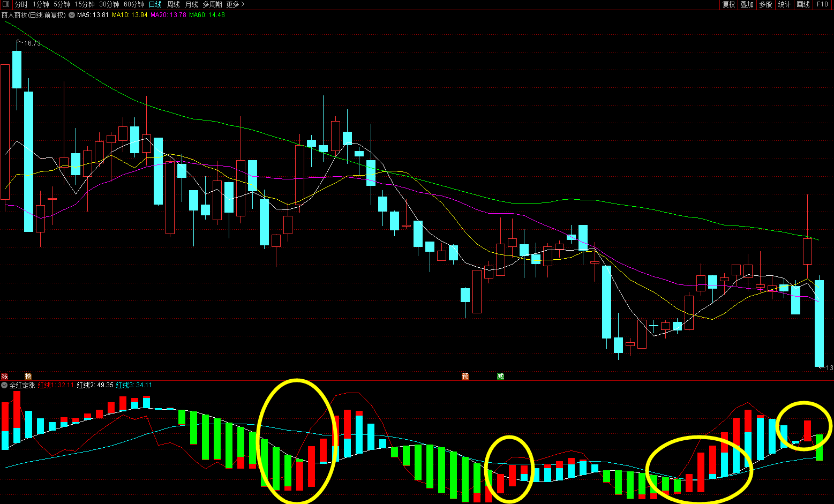Switch to 月线 monthly chart
The image size is (834, 504).
pos(191,4)
